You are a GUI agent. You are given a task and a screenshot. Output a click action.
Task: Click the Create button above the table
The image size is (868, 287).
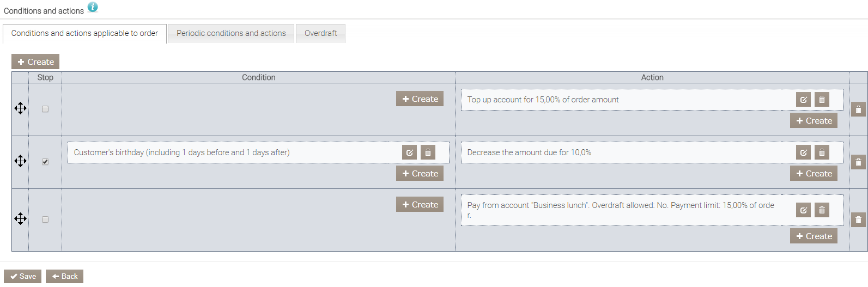click(x=35, y=62)
